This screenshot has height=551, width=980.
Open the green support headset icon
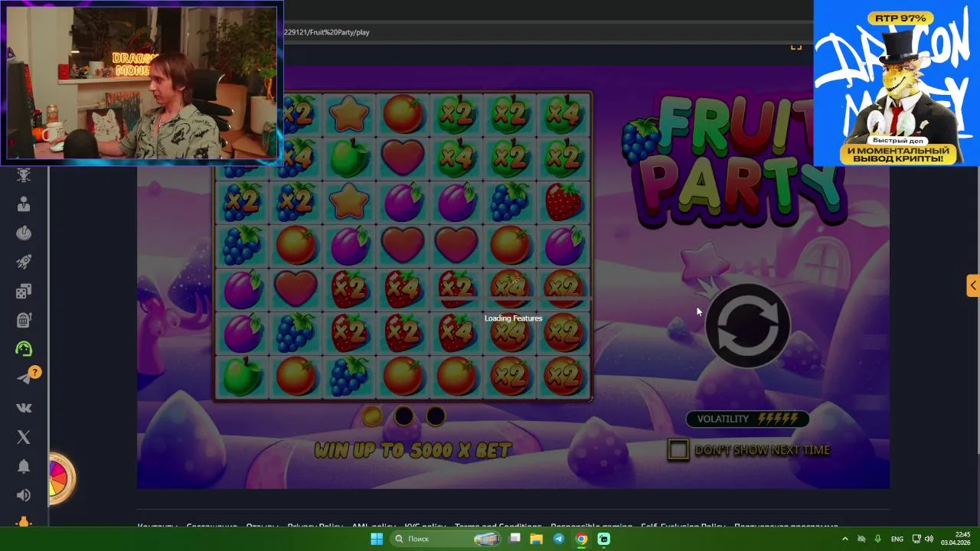point(24,349)
